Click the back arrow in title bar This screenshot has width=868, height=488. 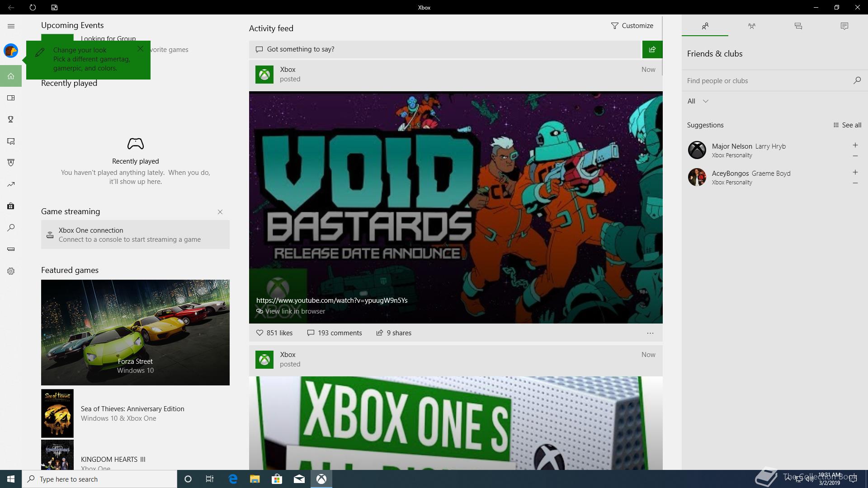pos(11,7)
